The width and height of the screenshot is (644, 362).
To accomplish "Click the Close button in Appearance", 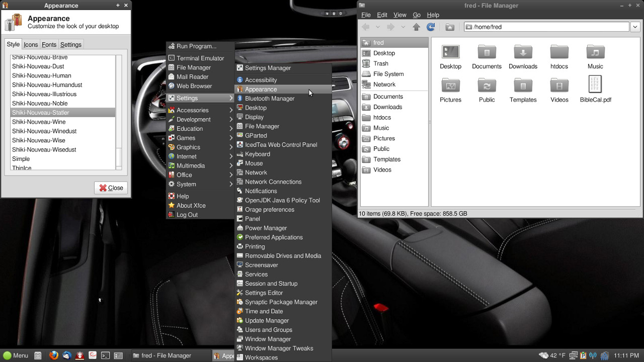I will 111,188.
